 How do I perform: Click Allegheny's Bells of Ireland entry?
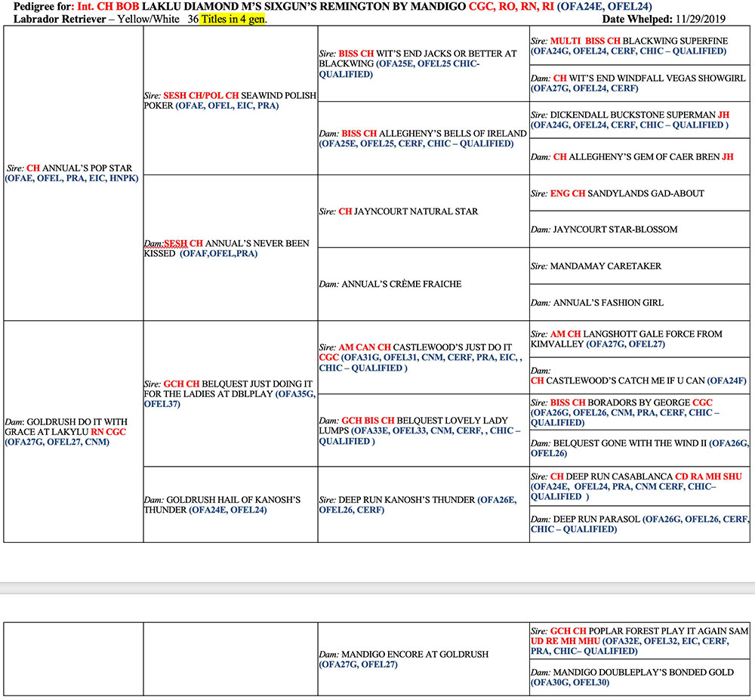coord(422,138)
